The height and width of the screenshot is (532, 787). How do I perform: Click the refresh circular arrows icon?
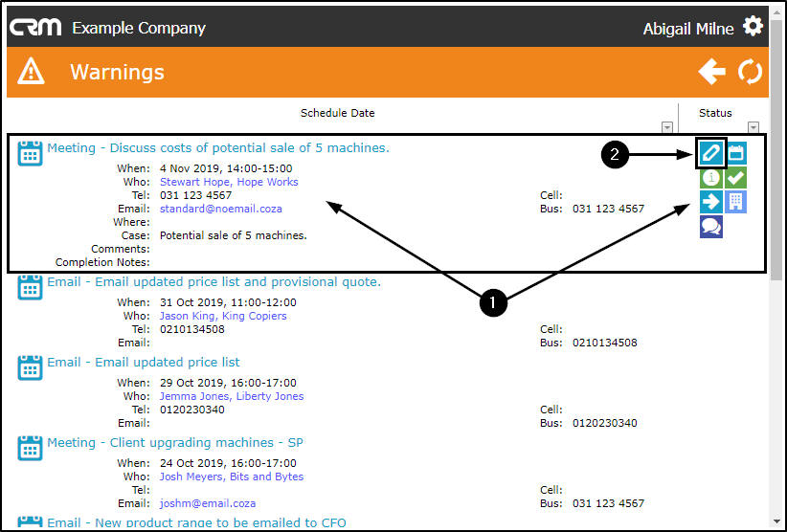point(751,72)
